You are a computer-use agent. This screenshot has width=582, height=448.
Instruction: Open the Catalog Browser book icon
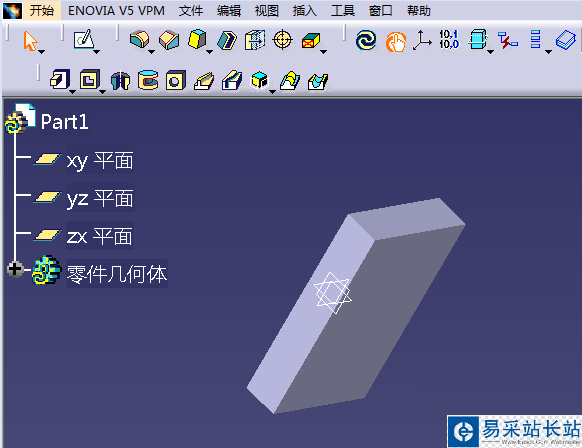coord(566,40)
